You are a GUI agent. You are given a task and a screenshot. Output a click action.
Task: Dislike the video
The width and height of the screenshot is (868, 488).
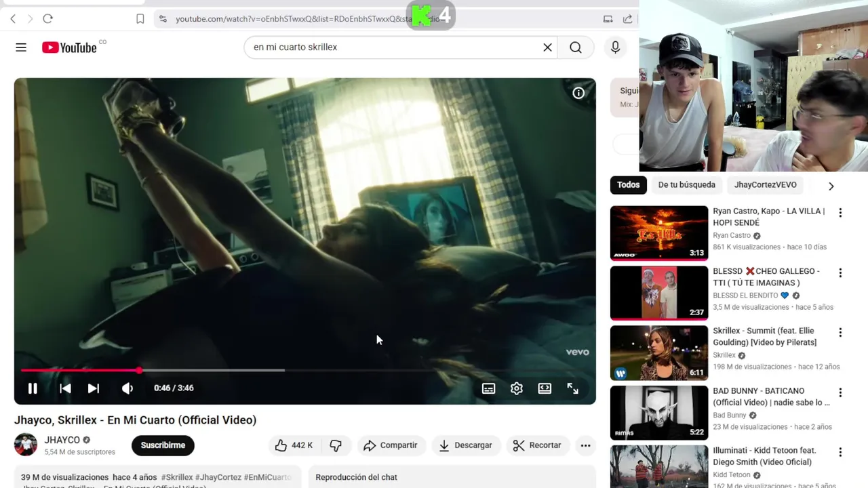pos(336,445)
